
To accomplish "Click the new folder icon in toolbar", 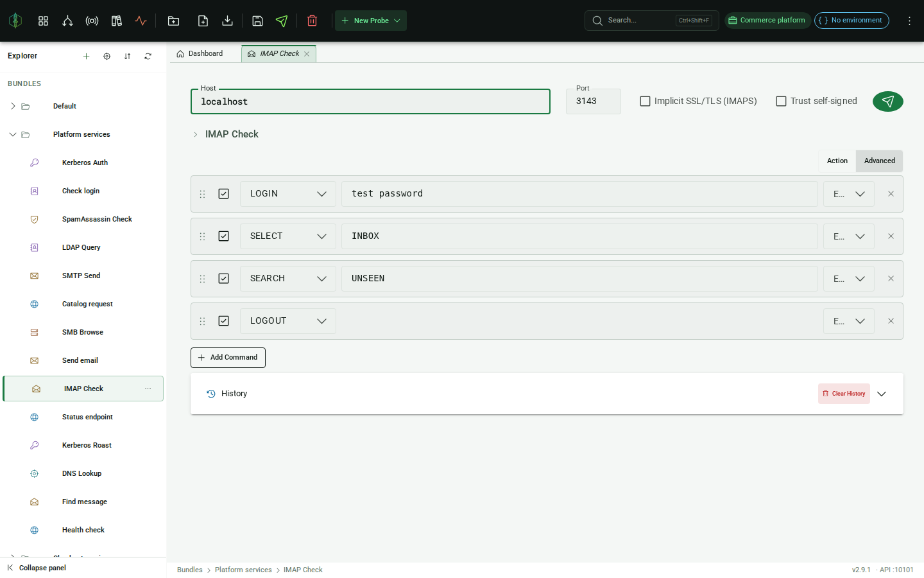I will pyautogui.click(x=173, y=21).
